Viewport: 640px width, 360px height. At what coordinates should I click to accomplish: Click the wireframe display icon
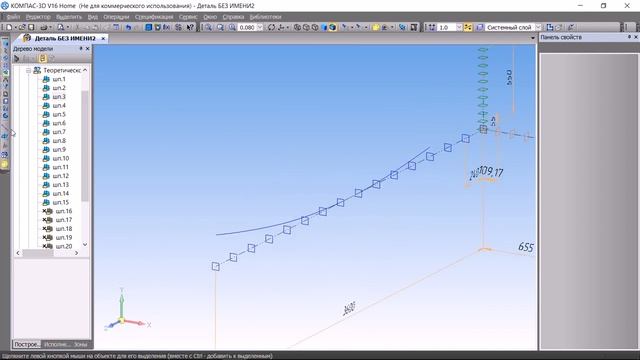click(297, 27)
